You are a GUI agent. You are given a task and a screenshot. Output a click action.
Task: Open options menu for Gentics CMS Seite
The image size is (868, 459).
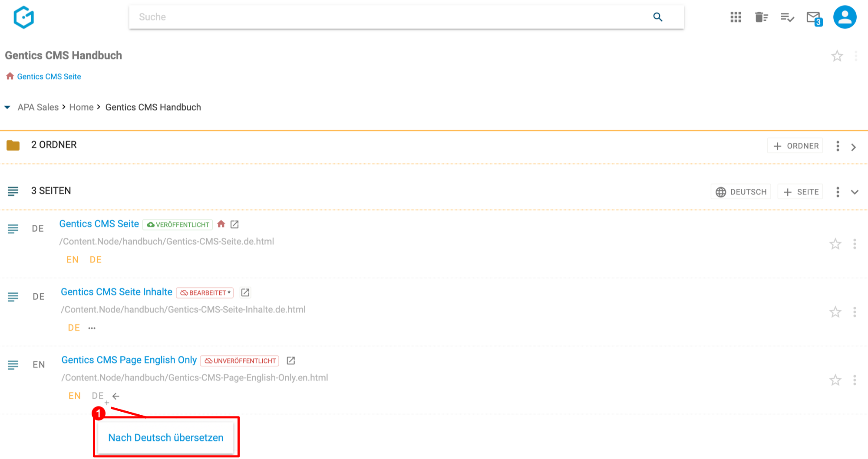[855, 244]
